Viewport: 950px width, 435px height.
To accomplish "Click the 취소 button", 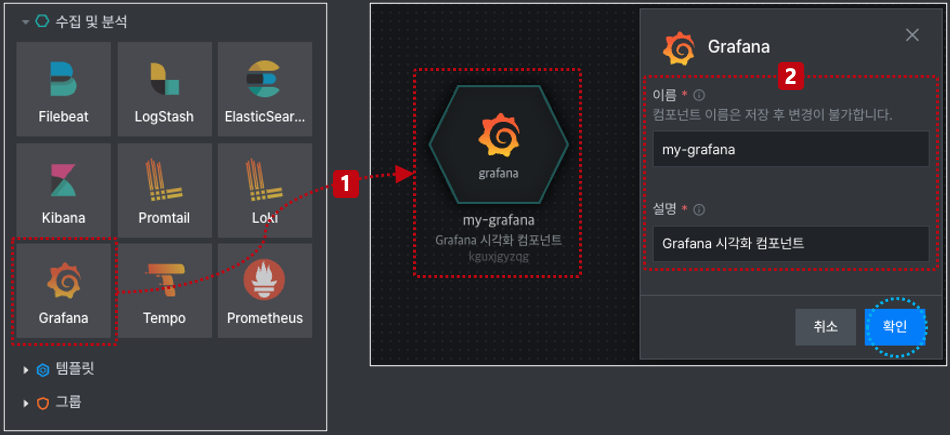I will click(x=825, y=327).
